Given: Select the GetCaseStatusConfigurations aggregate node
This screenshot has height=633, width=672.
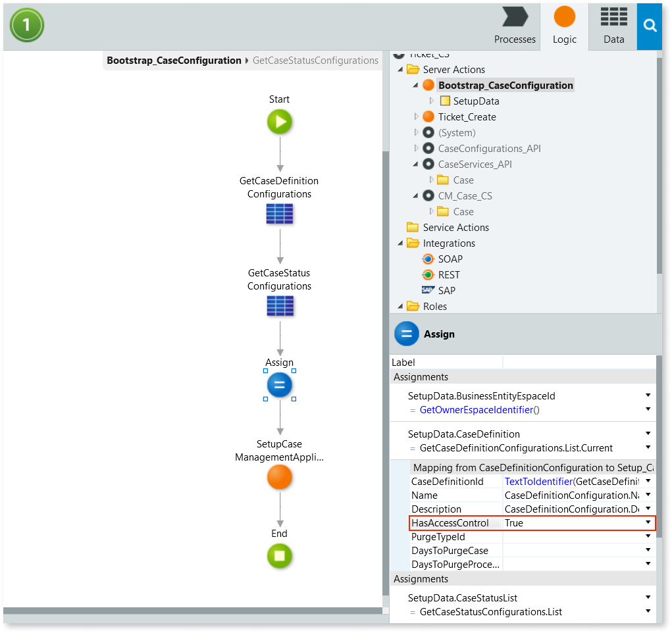Looking at the screenshot, I should pyautogui.click(x=280, y=306).
